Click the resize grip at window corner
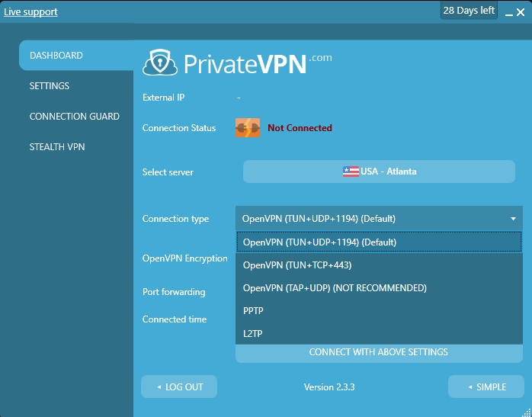This screenshot has height=417, width=532. [x=527, y=412]
